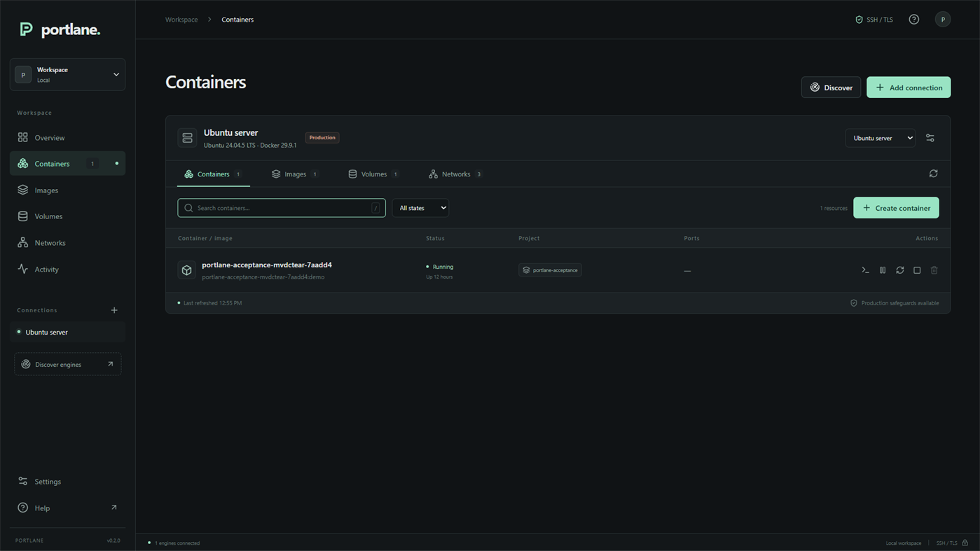Restart the portlane-acceptance-mvdctear-7aadd4 container
The image size is (980, 551).
pyautogui.click(x=900, y=270)
